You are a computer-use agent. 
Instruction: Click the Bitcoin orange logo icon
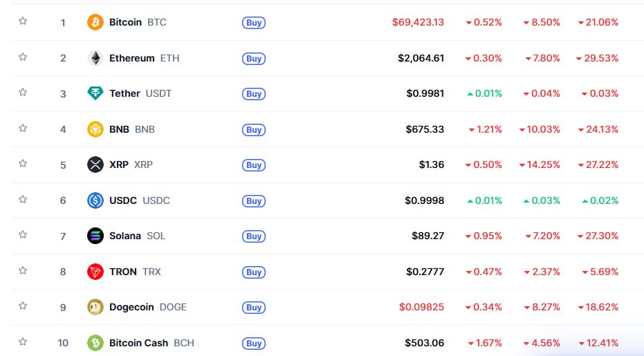[x=95, y=22]
